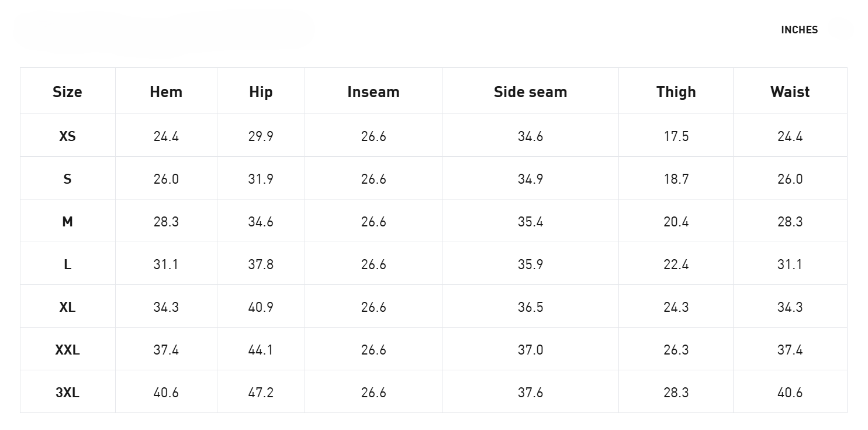The width and height of the screenshot is (868, 430).
Task: Click the INCHES unit label
Action: 799,30
